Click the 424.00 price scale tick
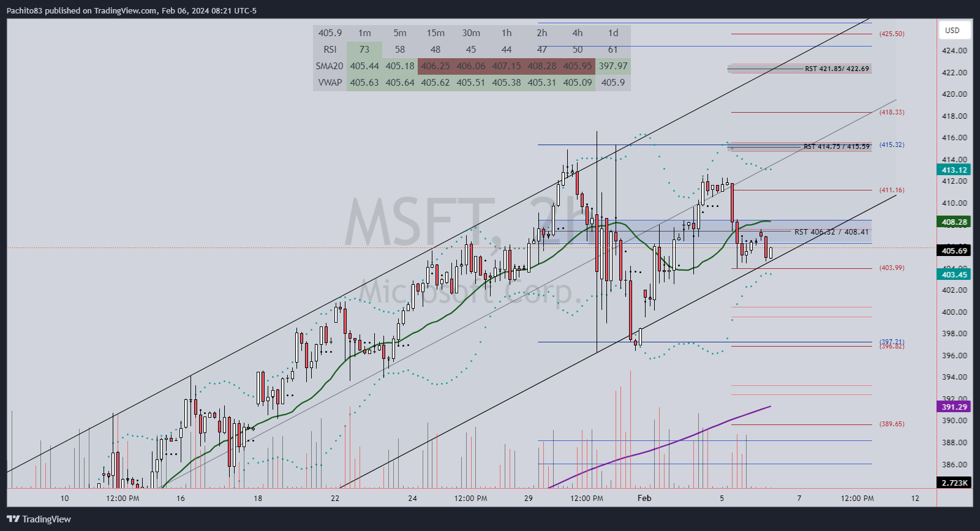 coord(954,51)
